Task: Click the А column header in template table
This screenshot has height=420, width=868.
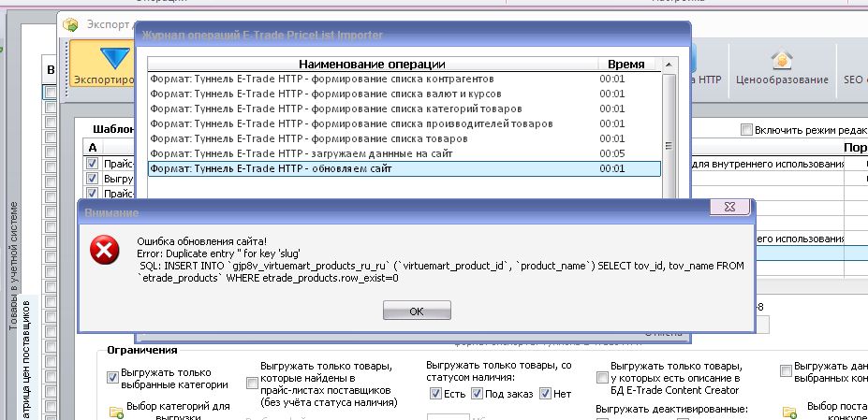Action: [93, 148]
